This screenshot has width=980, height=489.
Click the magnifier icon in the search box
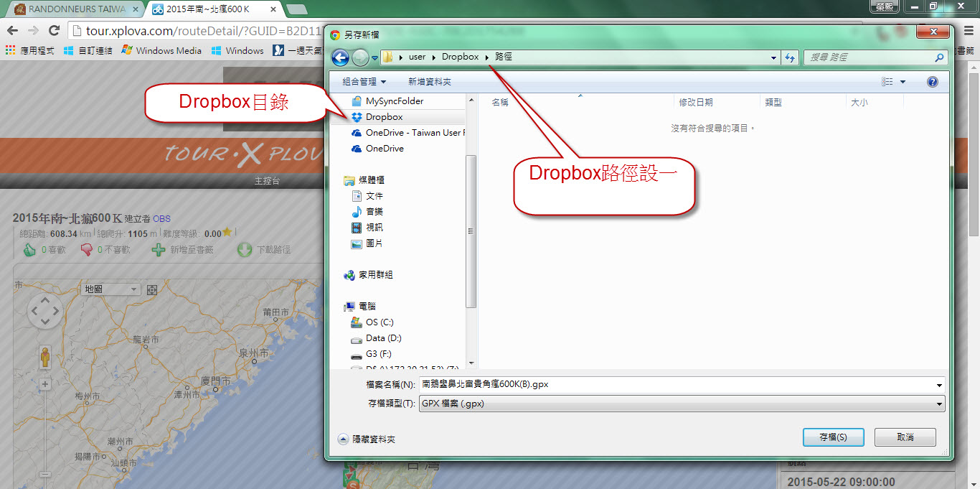940,57
